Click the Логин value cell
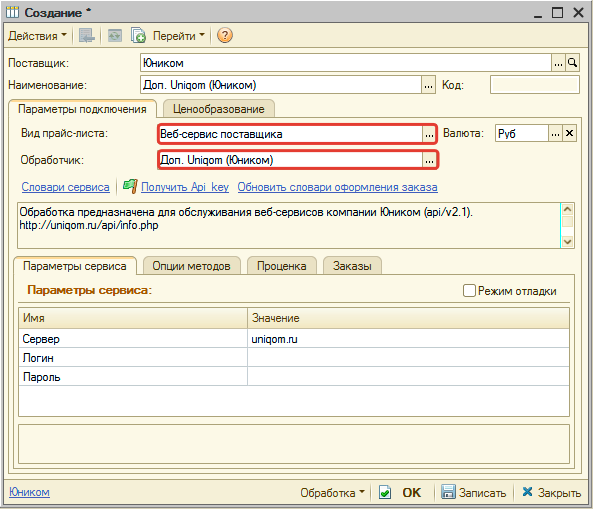 click(408, 358)
